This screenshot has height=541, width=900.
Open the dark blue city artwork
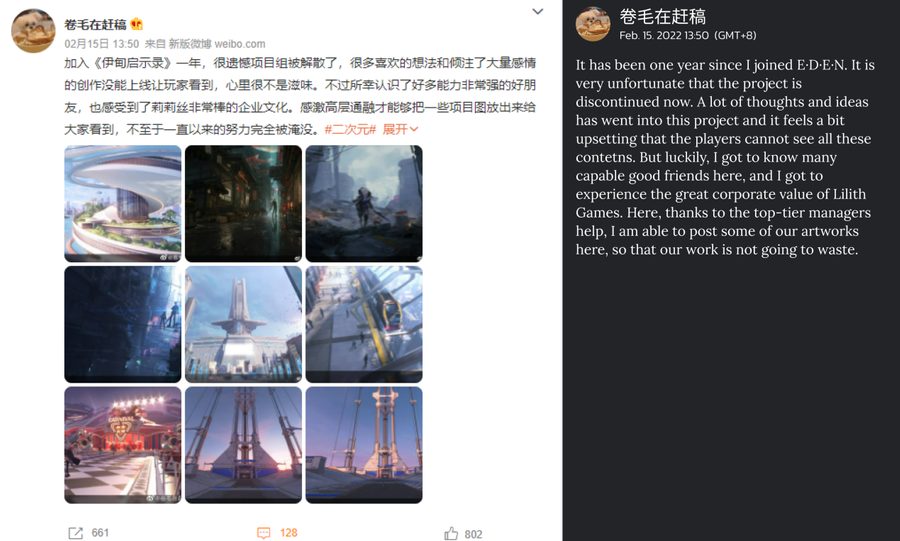click(x=123, y=324)
